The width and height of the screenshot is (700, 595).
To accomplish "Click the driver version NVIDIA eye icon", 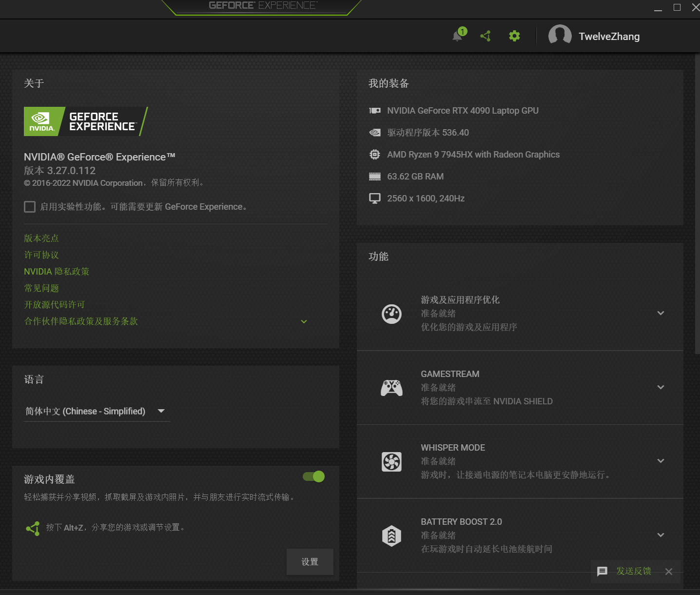I will pyautogui.click(x=375, y=133).
